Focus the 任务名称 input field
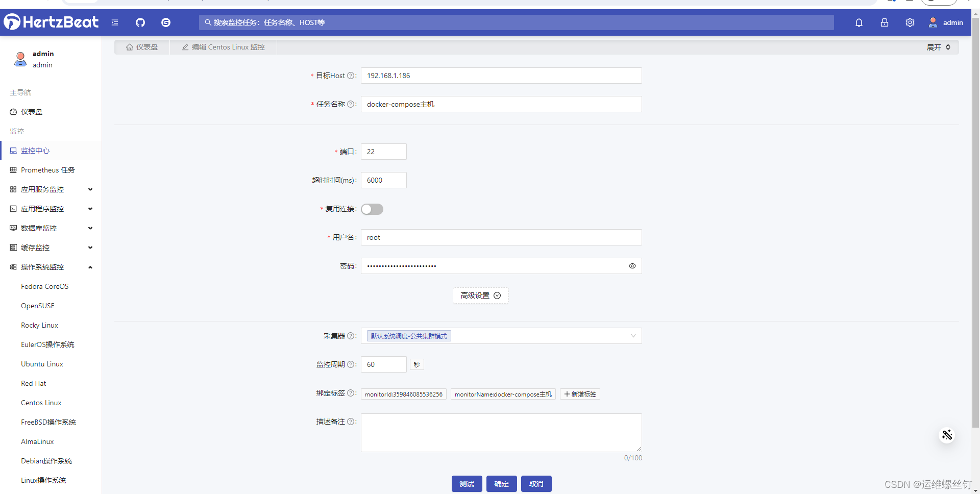 click(501, 104)
